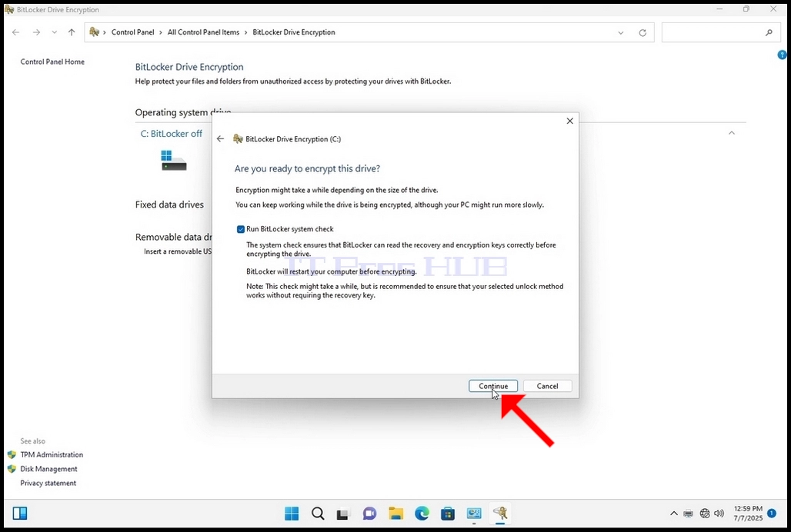Image resolution: width=791 pixels, height=532 pixels.
Task: Click the shield icon beside TPM Administration
Action: tap(12, 454)
